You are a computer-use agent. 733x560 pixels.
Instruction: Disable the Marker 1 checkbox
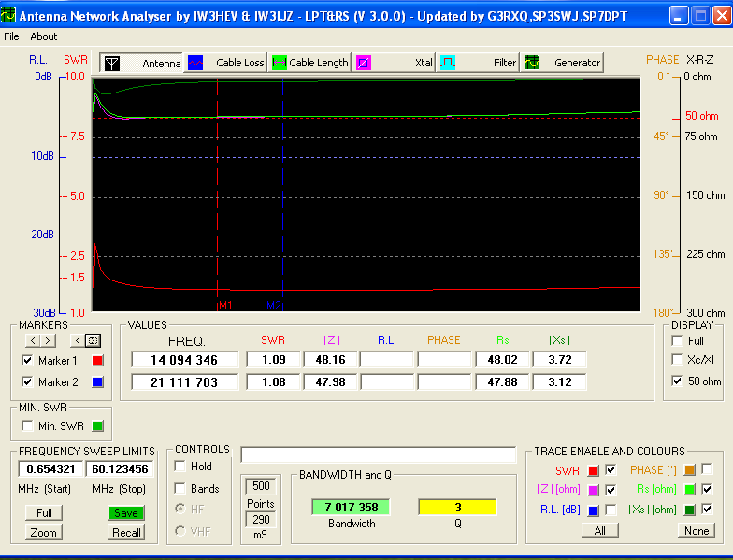coord(27,361)
